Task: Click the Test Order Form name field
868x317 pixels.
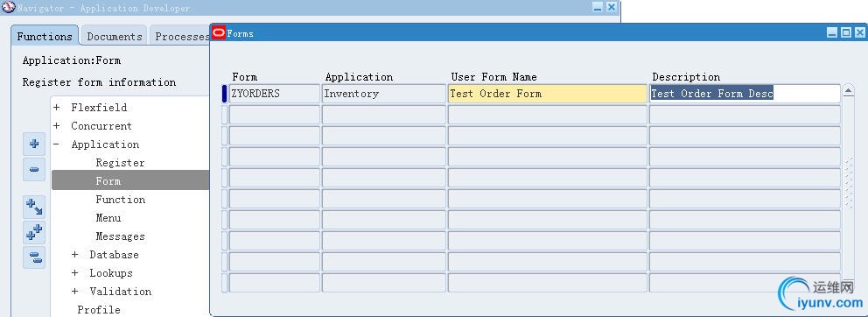Action: point(547,94)
